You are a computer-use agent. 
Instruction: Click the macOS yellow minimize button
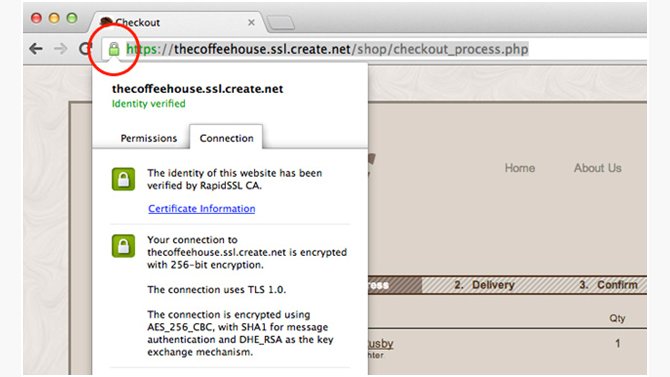click(x=54, y=18)
